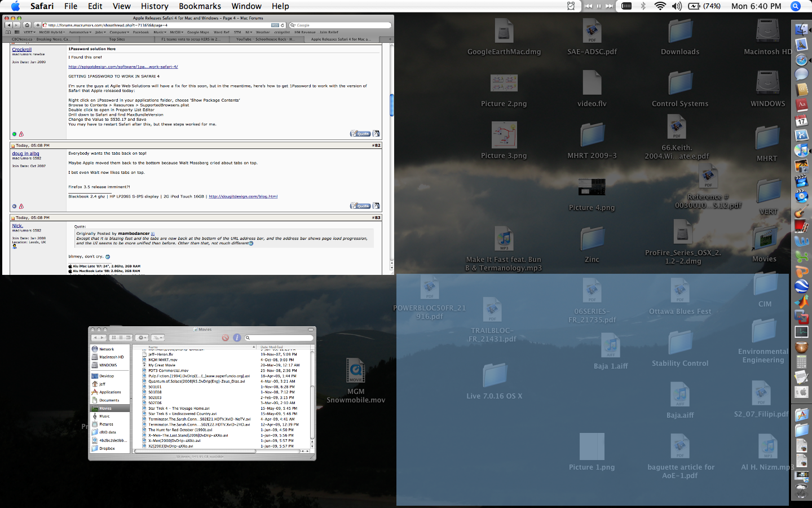812x508 pixels.
Task: Quote Crockroll's 1Password post
Action: [x=360, y=134]
